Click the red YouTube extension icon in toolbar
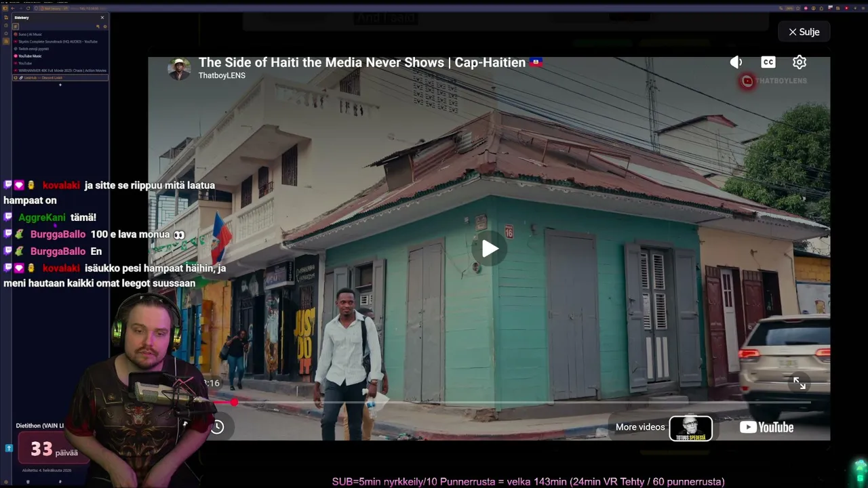The image size is (868, 488). pos(846,8)
